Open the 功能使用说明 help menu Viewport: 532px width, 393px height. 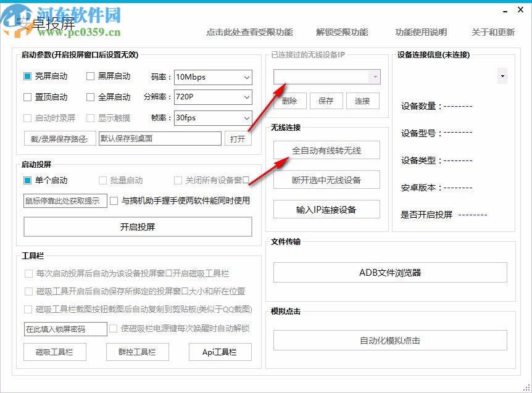coord(420,32)
